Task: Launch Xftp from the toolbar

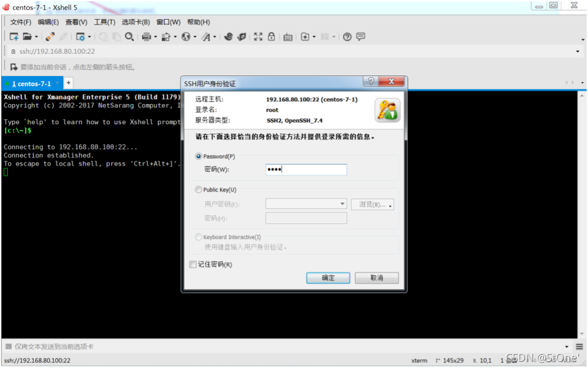Action: 228,36
